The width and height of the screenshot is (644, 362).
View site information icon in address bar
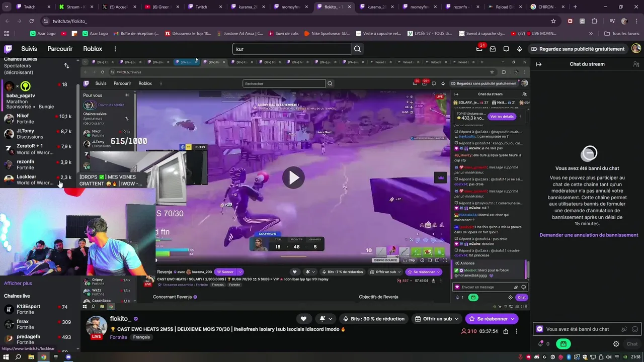click(x=46, y=21)
